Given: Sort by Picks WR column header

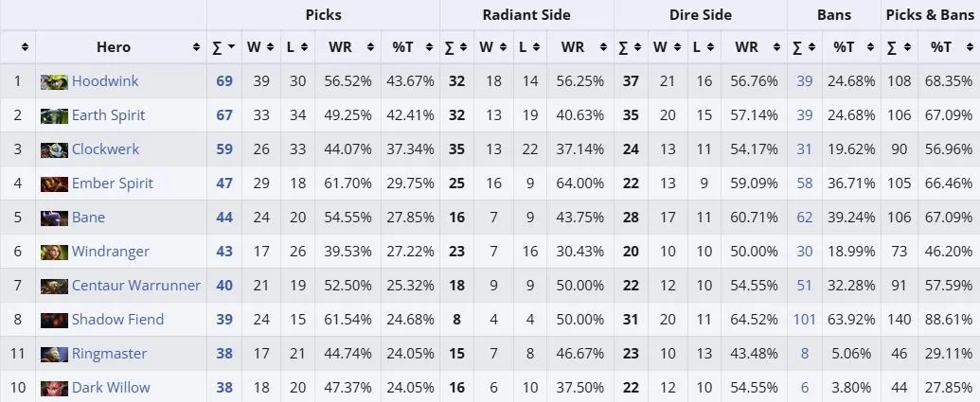Looking at the screenshot, I should (x=347, y=46).
